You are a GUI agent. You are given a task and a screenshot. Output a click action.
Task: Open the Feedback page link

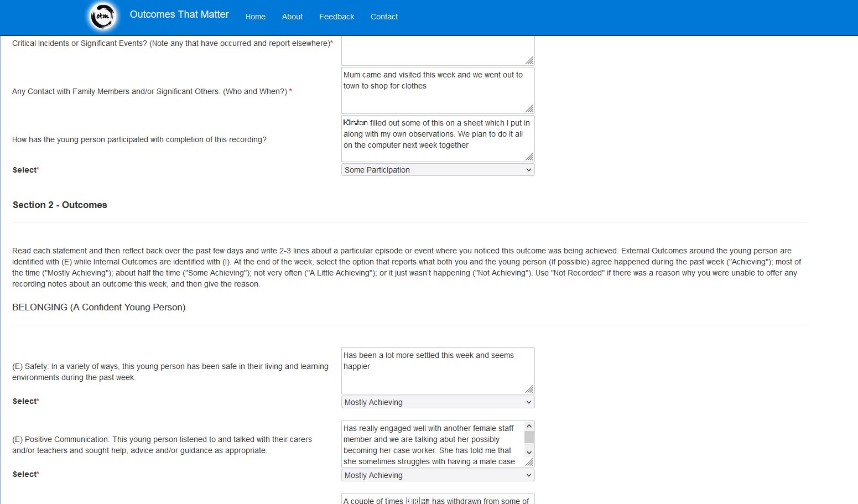[x=336, y=17]
